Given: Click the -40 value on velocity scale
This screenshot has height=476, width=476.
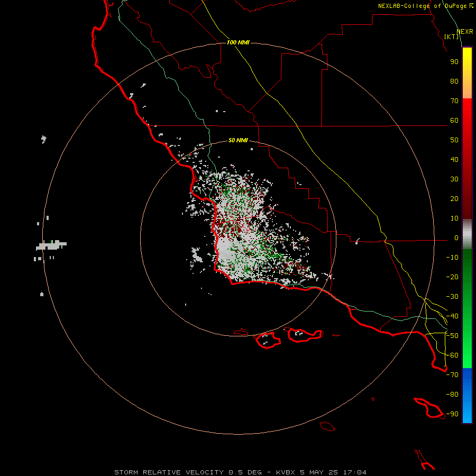Looking at the screenshot, I should pyautogui.click(x=452, y=316).
